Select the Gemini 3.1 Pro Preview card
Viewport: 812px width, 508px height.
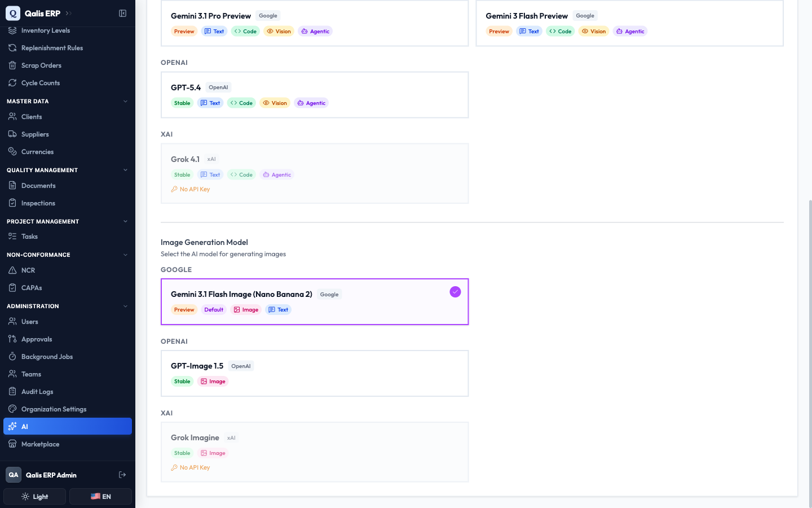pos(315,23)
